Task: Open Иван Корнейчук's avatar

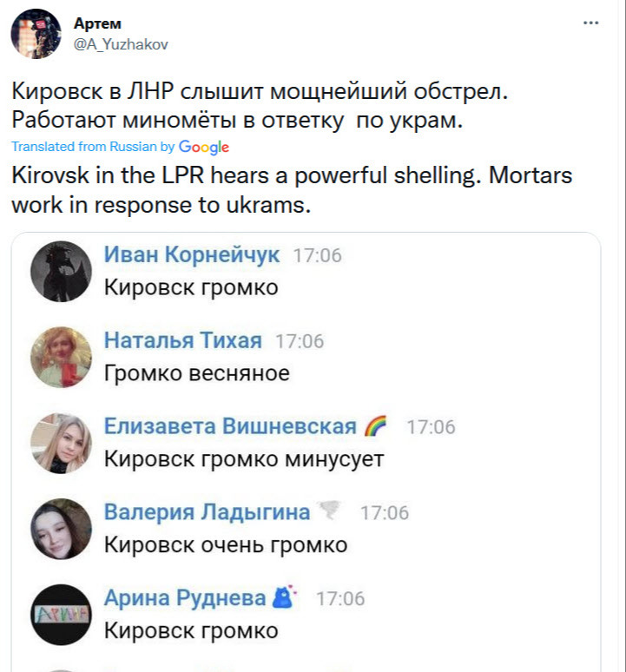Action: pos(61,271)
